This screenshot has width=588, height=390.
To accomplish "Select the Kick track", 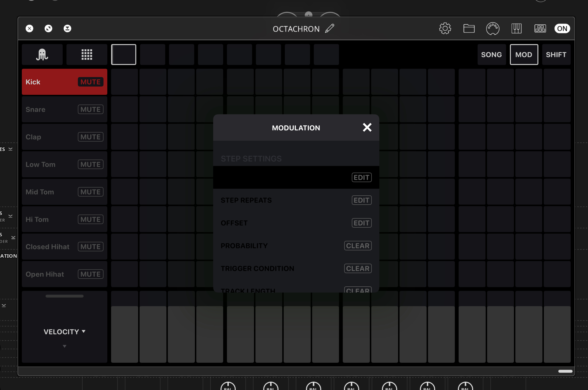I will coord(65,82).
